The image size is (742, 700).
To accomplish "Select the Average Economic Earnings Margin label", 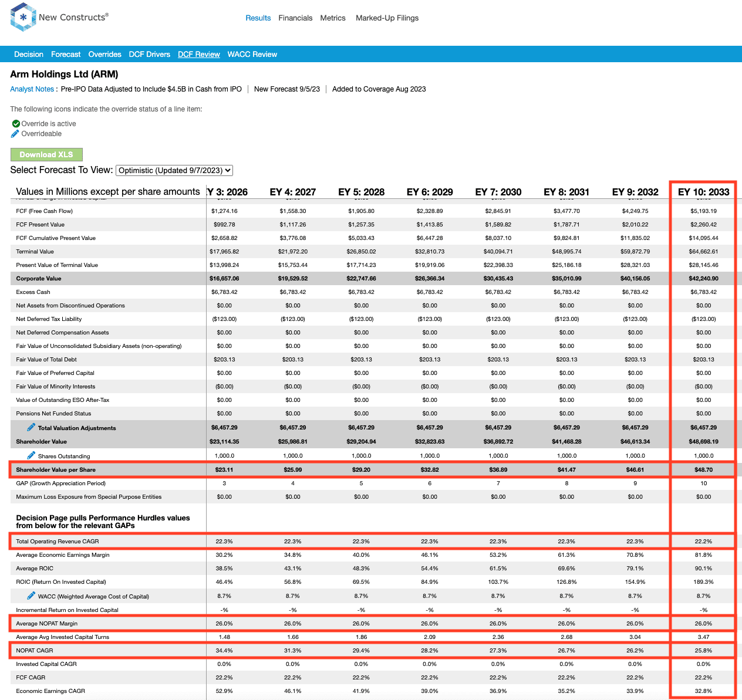I will point(63,554).
